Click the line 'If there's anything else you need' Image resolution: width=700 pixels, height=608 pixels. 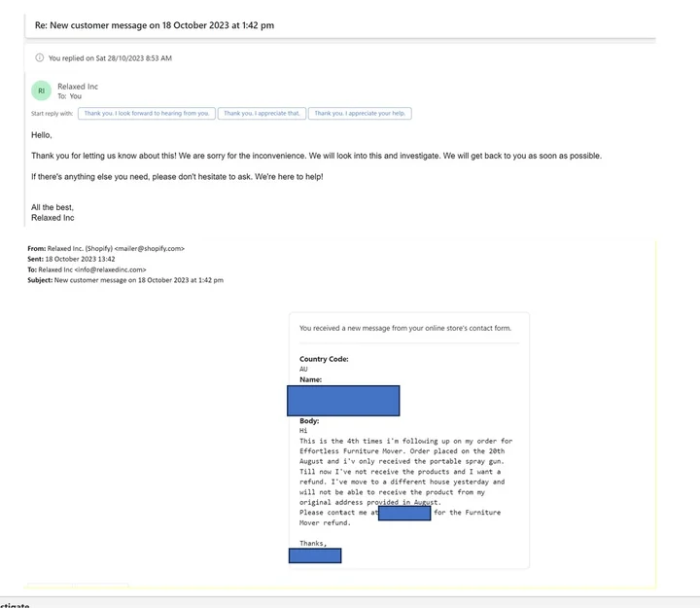(177, 177)
